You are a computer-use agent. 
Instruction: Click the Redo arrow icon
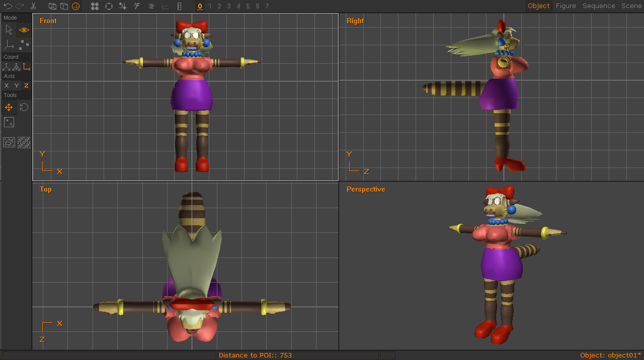tap(20, 6)
